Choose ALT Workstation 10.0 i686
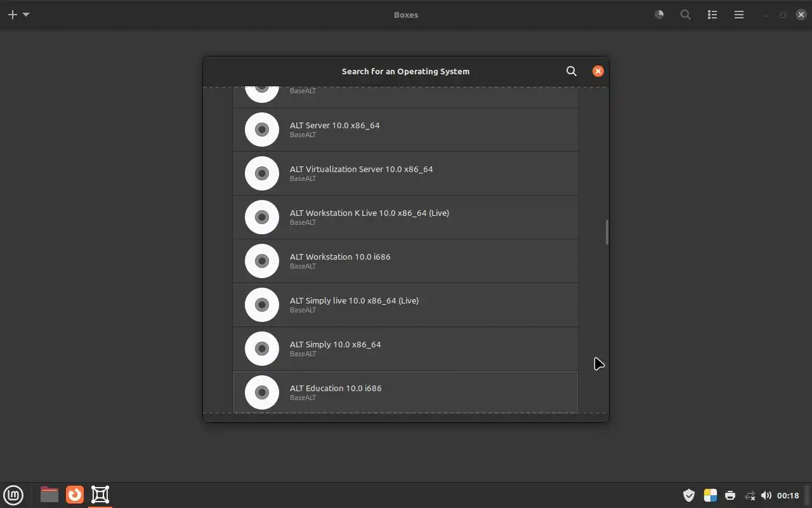Image resolution: width=812 pixels, height=508 pixels. point(406,261)
